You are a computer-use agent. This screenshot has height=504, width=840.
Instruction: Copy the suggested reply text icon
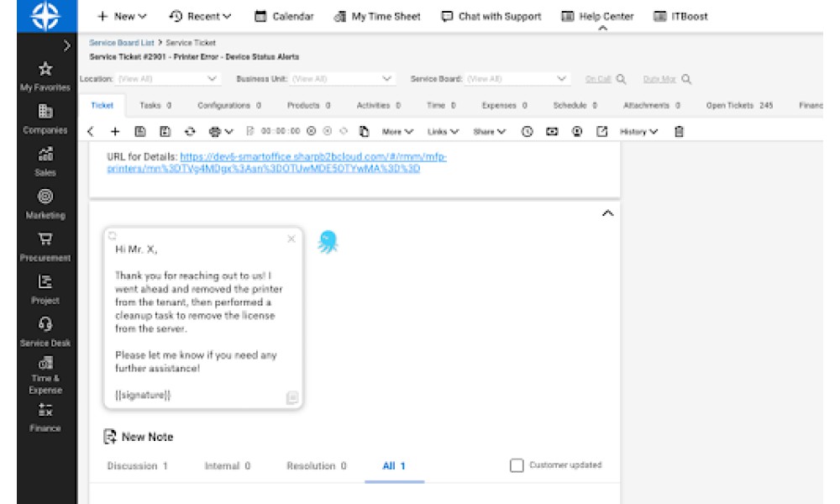pyautogui.click(x=292, y=397)
